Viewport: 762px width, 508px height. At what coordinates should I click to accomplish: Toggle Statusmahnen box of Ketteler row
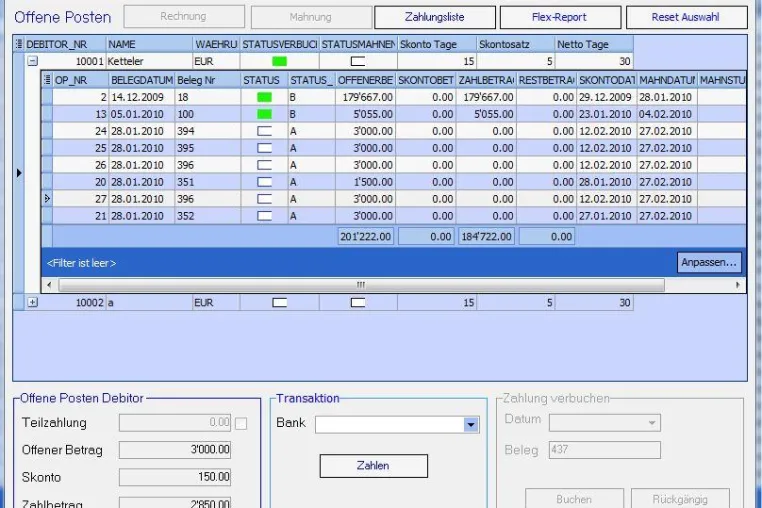tap(358, 61)
